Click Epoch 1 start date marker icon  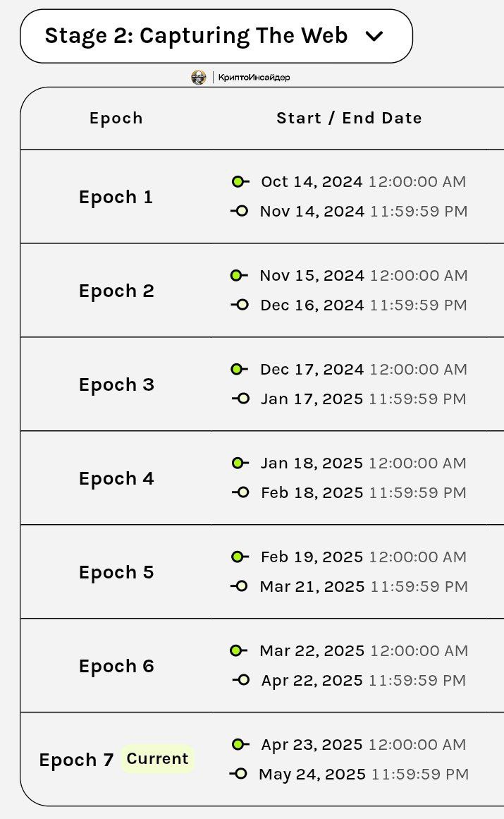pyautogui.click(x=240, y=182)
